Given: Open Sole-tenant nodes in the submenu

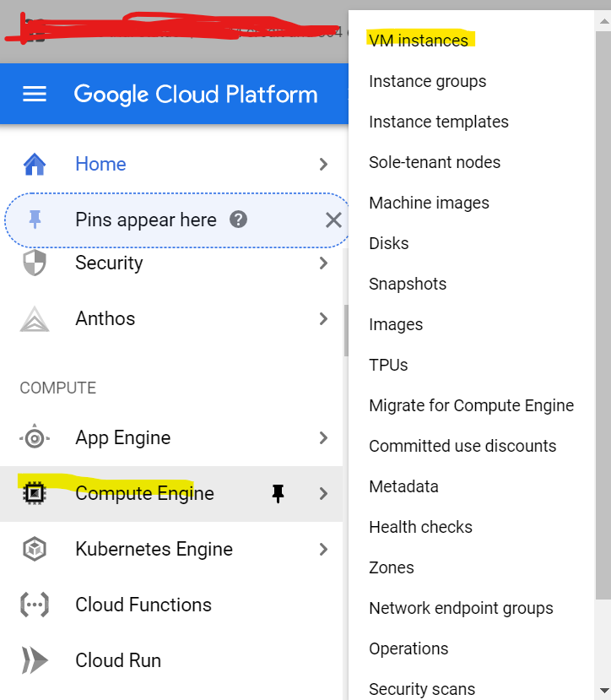Looking at the screenshot, I should coord(435,162).
